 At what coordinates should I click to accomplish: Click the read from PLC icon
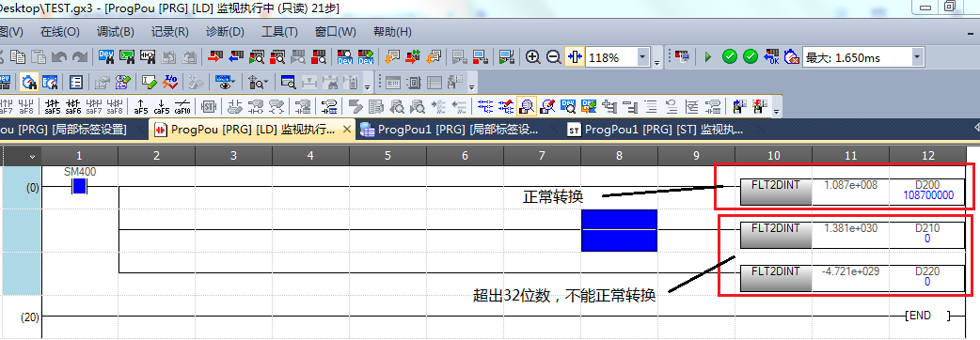[x=236, y=56]
